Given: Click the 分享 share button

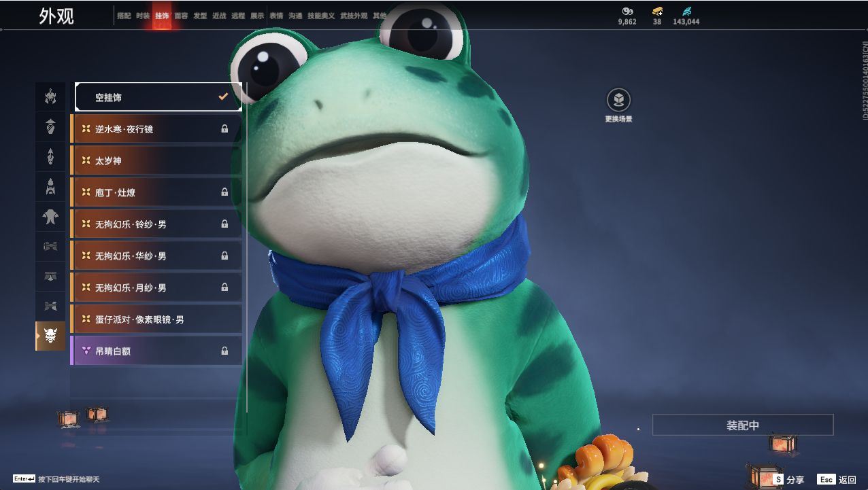Looking at the screenshot, I should point(788,480).
